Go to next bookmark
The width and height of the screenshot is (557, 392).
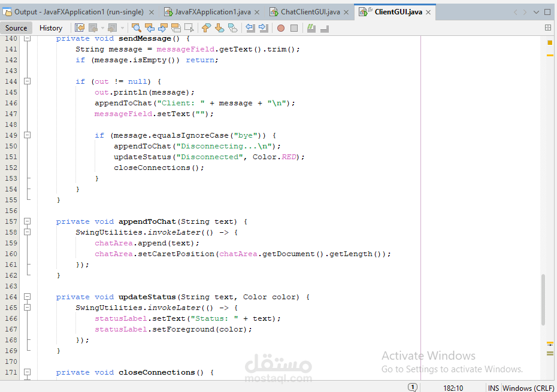coord(220,28)
